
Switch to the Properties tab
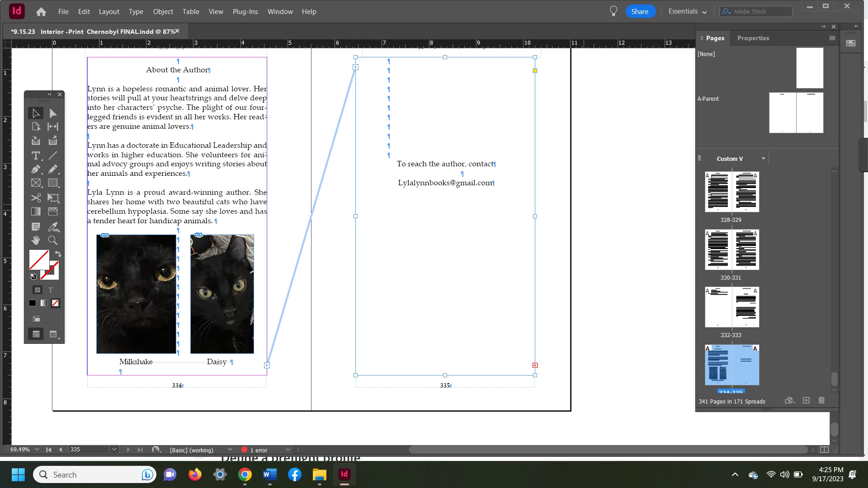pos(753,38)
